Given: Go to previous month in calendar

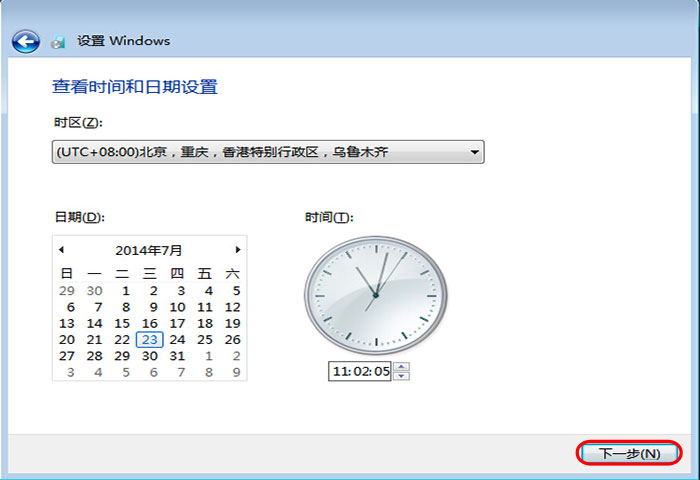Looking at the screenshot, I should (x=61, y=250).
